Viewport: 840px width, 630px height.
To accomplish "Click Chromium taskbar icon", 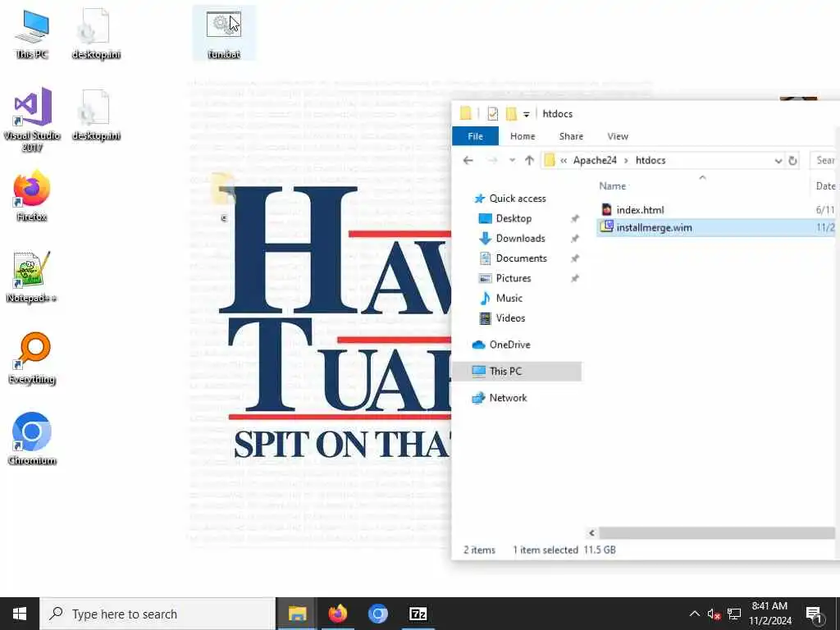I will (377, 614).
